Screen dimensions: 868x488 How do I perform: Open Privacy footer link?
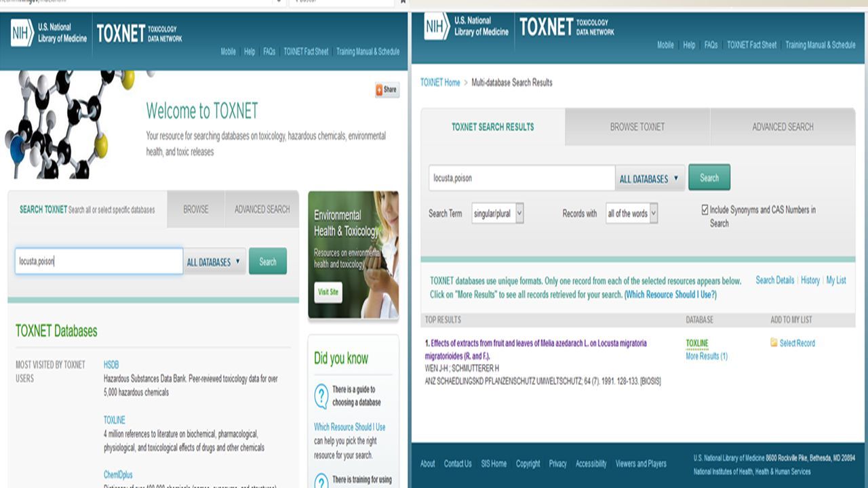[x=558, y=464]
